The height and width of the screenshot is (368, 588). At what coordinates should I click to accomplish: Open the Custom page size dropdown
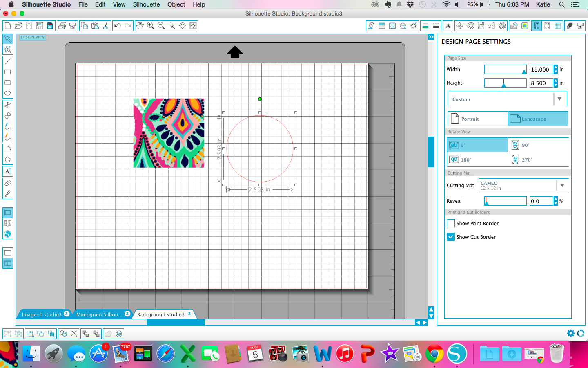tap(507, 99)
